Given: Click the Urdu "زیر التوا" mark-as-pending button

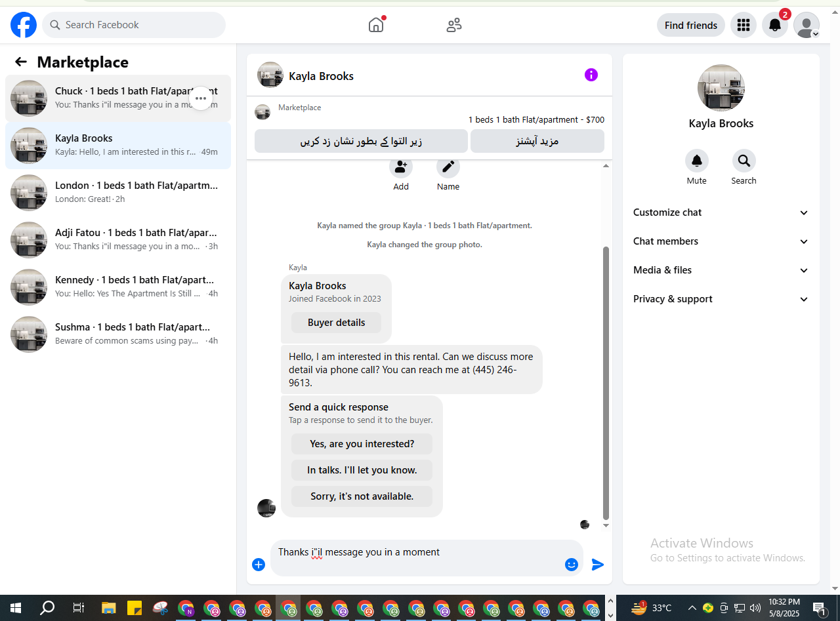Looking at the screenshot, I should 361,141.
